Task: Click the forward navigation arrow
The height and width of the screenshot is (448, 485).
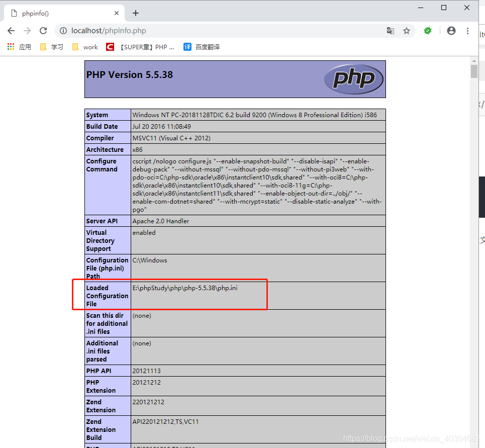Action: click(x=27, y=31)
